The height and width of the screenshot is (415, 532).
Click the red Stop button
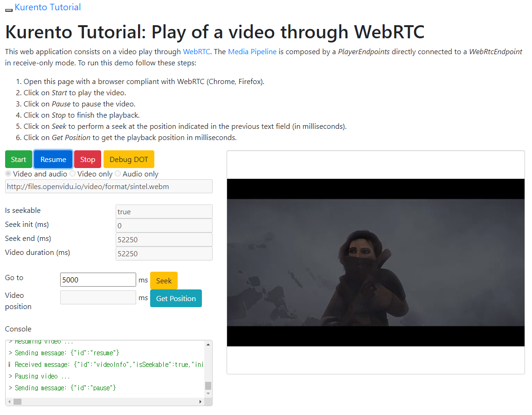(x=88, y=159)
